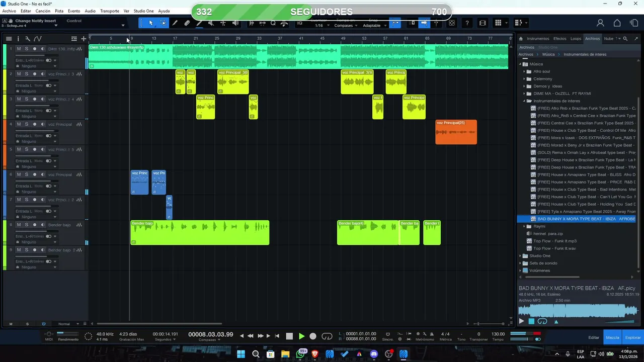The height and width of the screenshot is (362, 644).
Task: Solo track 6 voz Principal
Action: tap(27, 174)
